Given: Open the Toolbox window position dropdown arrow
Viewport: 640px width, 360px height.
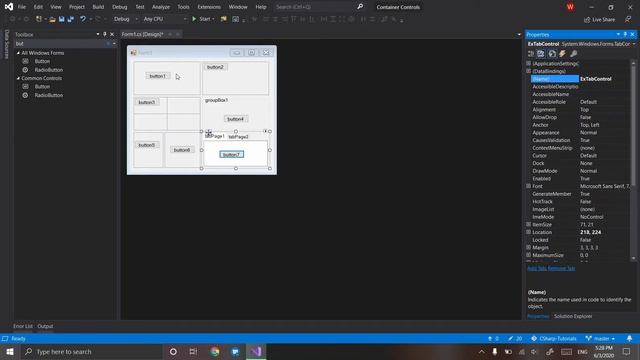Looking at the screenshot, I should click(98, 34).
